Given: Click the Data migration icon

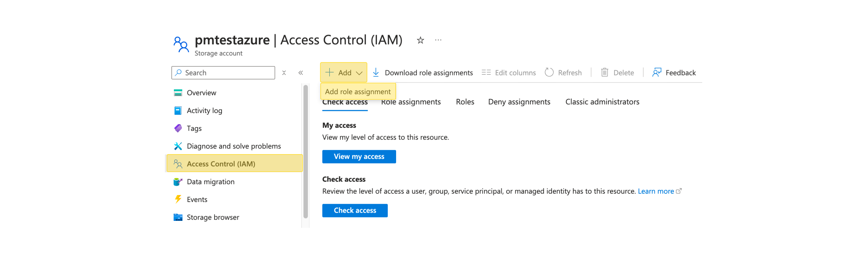Looking at the screenshot, I should coord(178,182).
